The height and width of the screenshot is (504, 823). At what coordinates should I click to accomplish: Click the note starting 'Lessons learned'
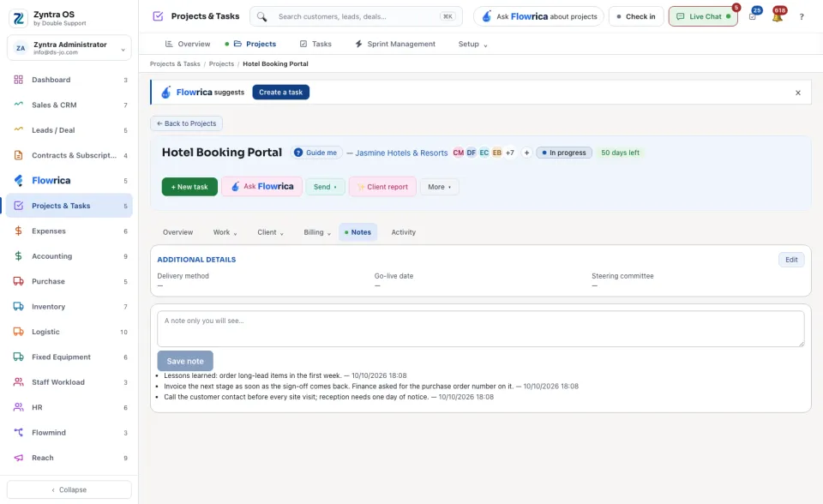click(x=285, y=376)
